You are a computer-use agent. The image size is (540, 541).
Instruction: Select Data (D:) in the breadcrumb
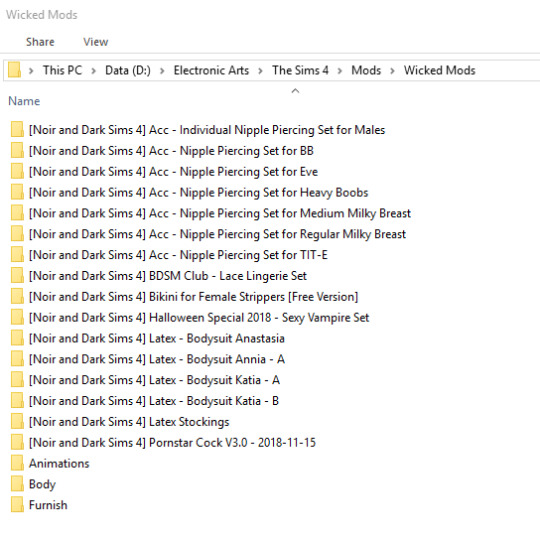coord(128,70)
